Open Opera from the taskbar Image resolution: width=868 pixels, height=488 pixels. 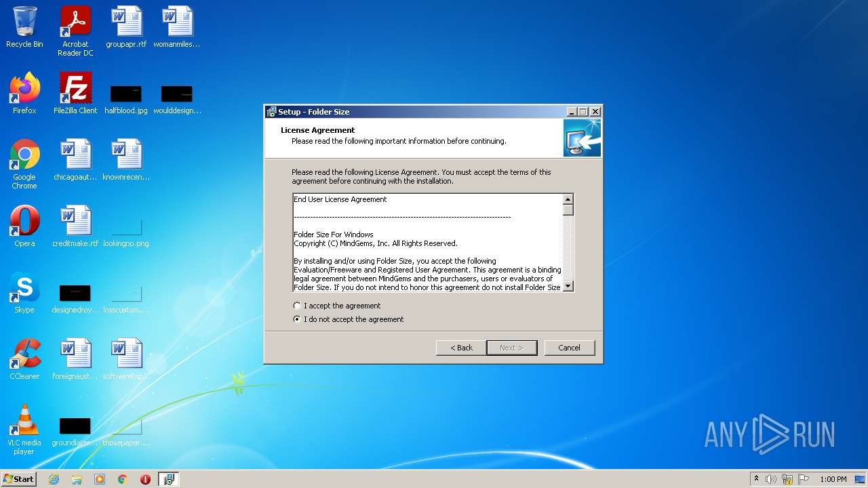point(145,479)
